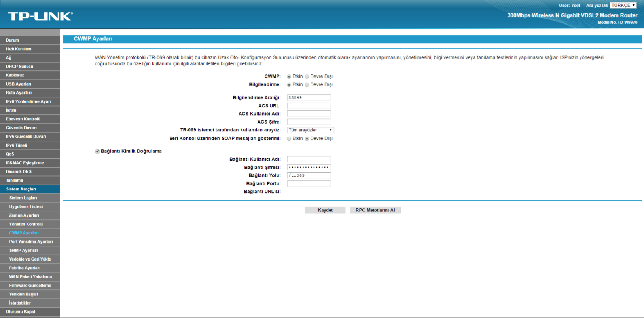The width and height of the screenshot is (644, 318).
Task: Click the TP-LINK logo
Action: click(x=40, y=16)
